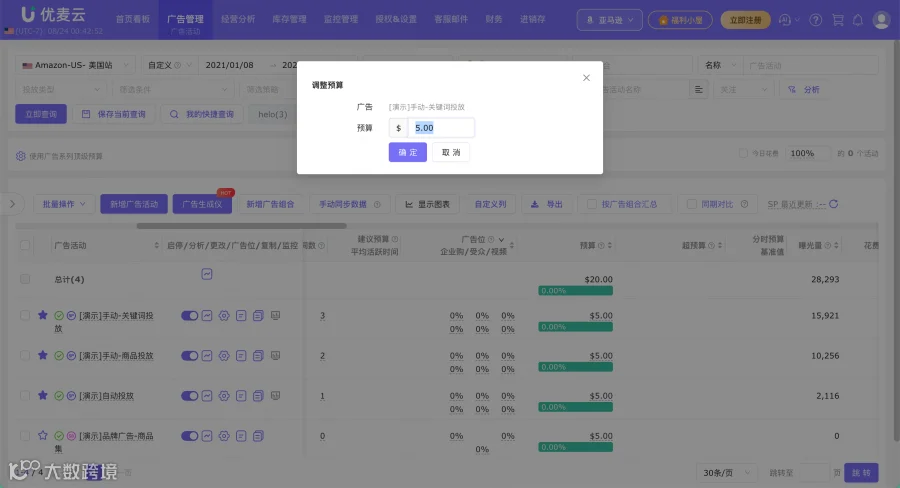Check the 按广告组合汇总 checkbox

(591, 204)
